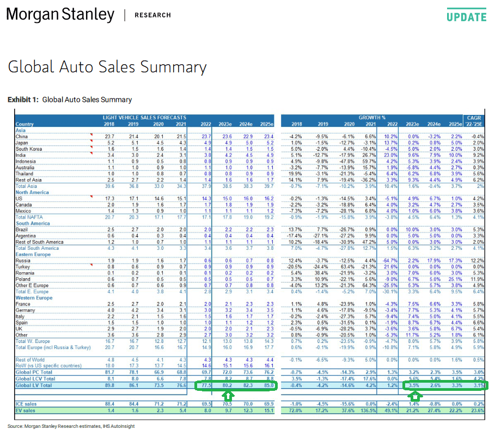Click the Russia row label

click(x=23, y=261)
